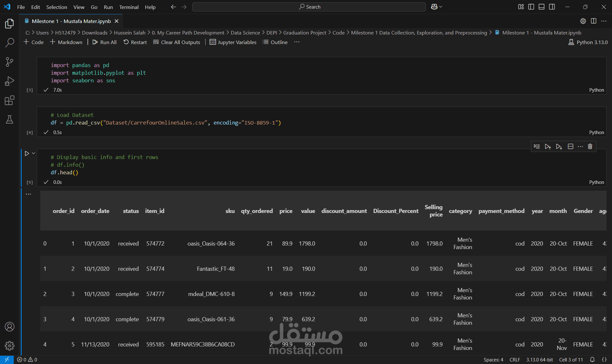Open Copilot chat icon in title bar
This screenshot has width=612, height=364.
click(x=434, y=7)
